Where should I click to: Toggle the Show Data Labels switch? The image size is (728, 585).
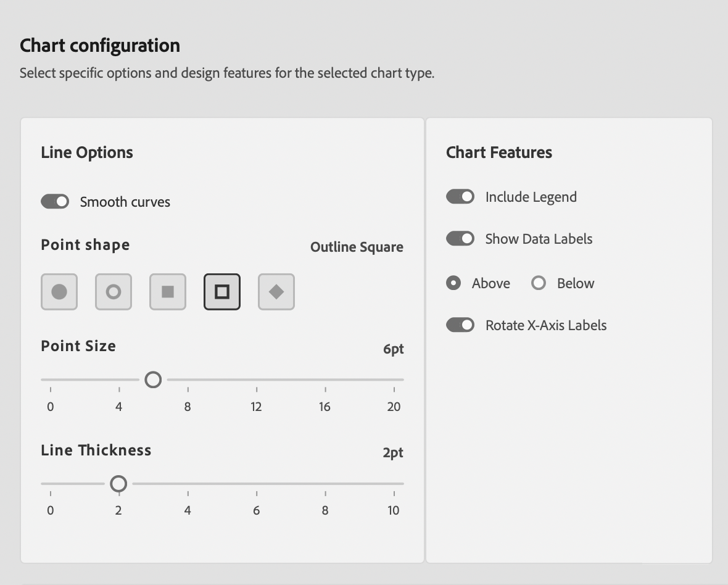click(x=460, y=239)
